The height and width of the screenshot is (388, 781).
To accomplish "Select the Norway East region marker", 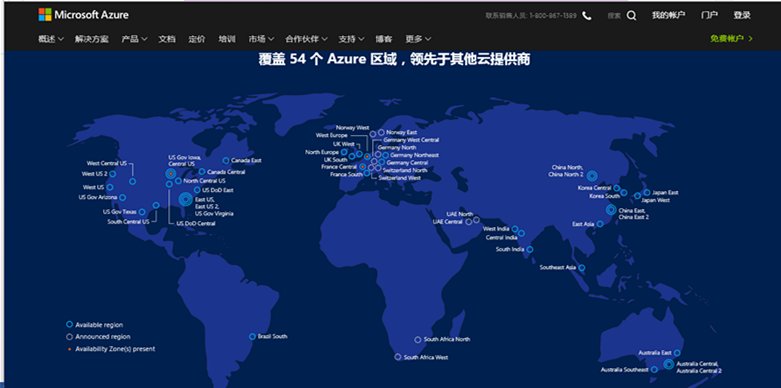I will point(381,132).
